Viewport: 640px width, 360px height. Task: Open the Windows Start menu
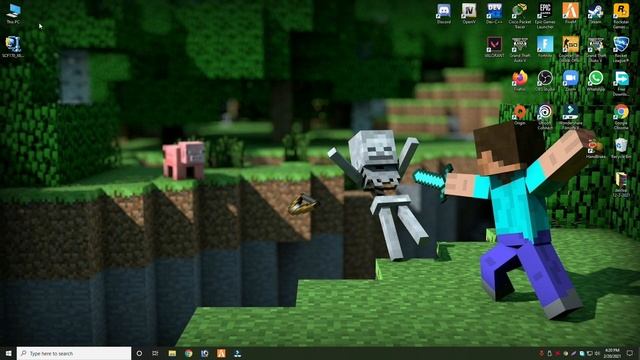pos(8,353)
